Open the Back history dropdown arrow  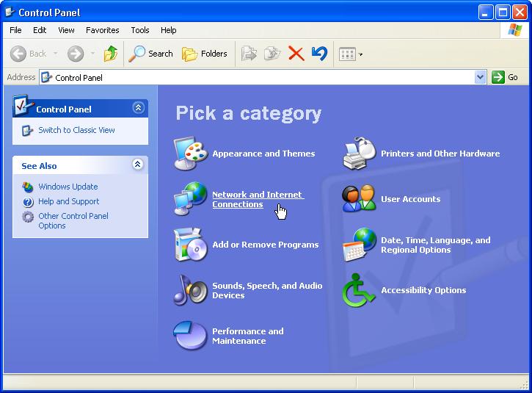(55, 54)
